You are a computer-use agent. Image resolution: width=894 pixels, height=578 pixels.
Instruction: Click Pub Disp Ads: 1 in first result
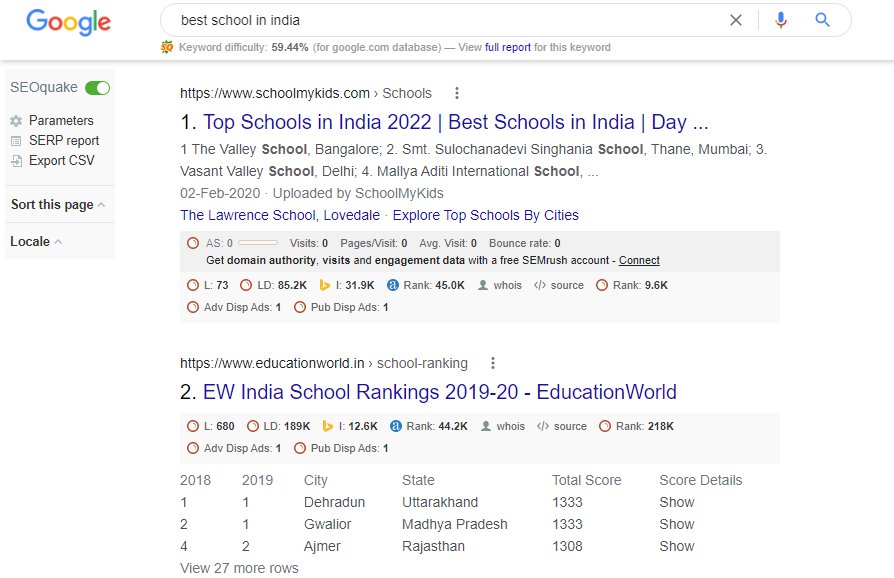(x=349, y=307)
